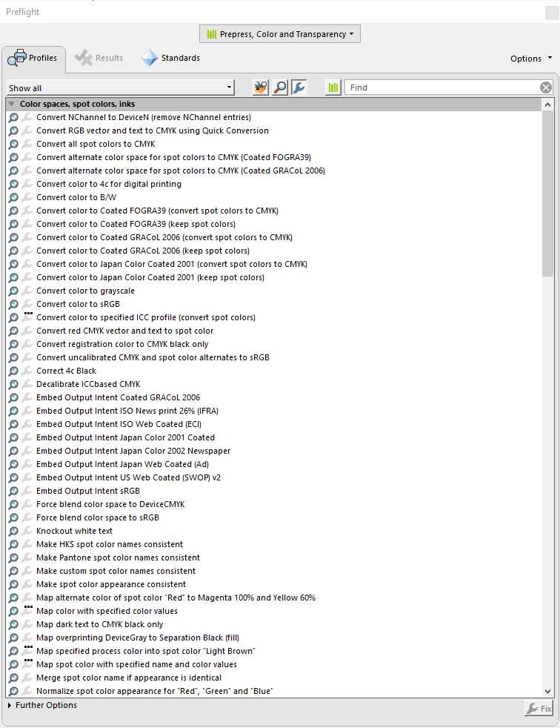Image resolution: width=560 pixels, height=728 pixels.
Task: Click the edit dots icon for Convert color to specified ICC profile
Action: [x=28, y=314]
